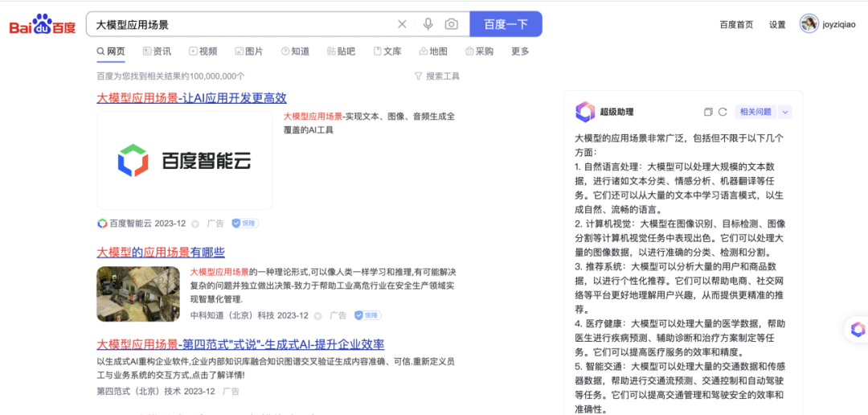Click the joyziqiao user avatar
868x415 pixels.
[x=809, y=24]
